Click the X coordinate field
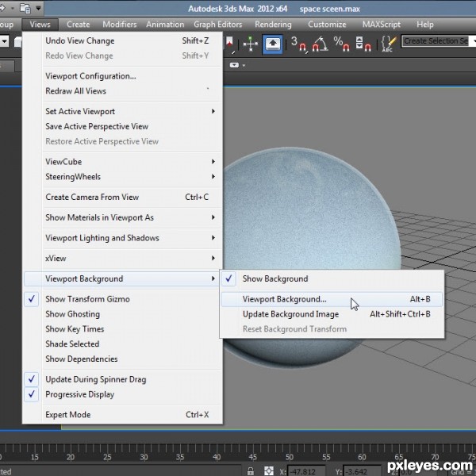The image size is (476, 476). (306, 471)
